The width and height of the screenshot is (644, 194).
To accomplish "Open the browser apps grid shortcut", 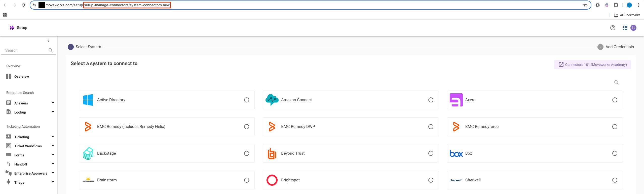I will click(5, 15).
